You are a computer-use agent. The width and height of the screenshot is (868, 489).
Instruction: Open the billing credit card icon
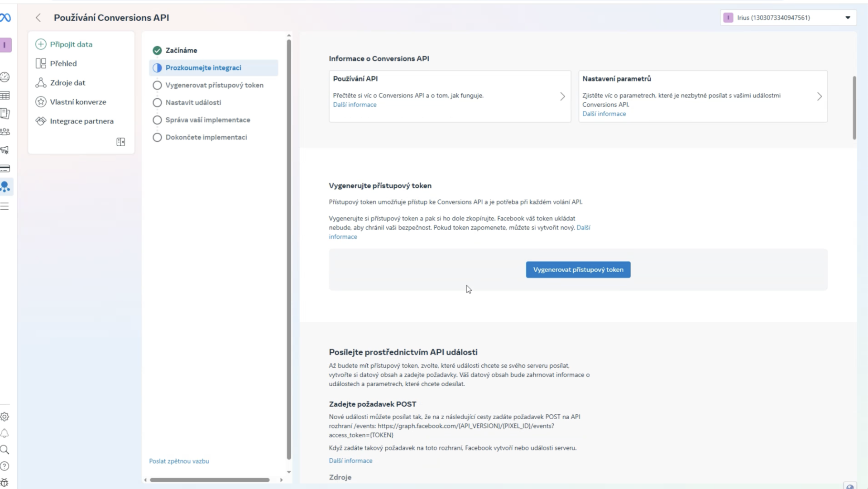(5, 168)
